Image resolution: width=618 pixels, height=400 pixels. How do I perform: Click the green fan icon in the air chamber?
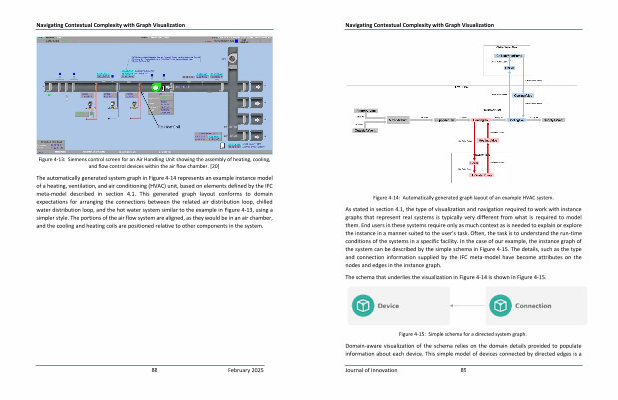[x=154, y=88]
